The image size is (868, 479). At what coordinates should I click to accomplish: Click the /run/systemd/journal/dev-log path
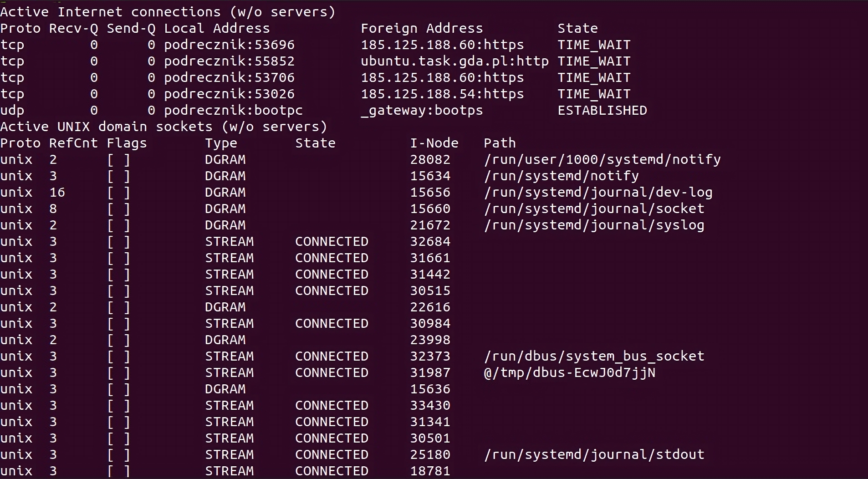598,192
